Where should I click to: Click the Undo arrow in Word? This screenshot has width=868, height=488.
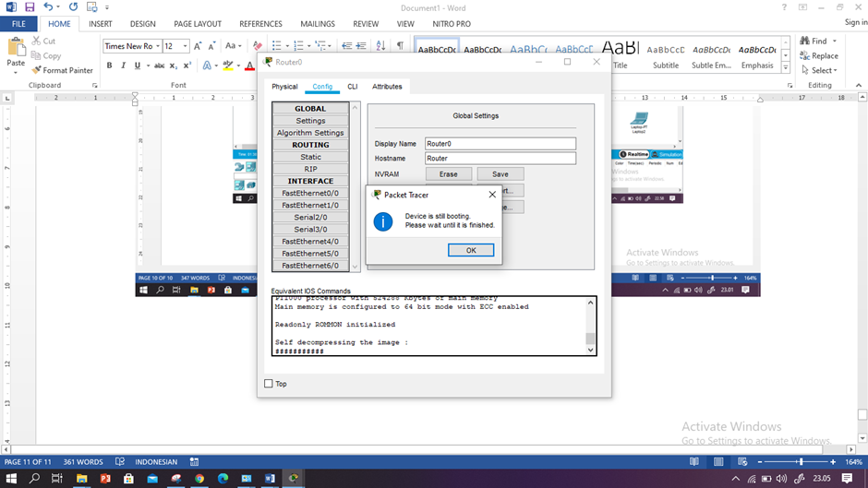point(48,7)
